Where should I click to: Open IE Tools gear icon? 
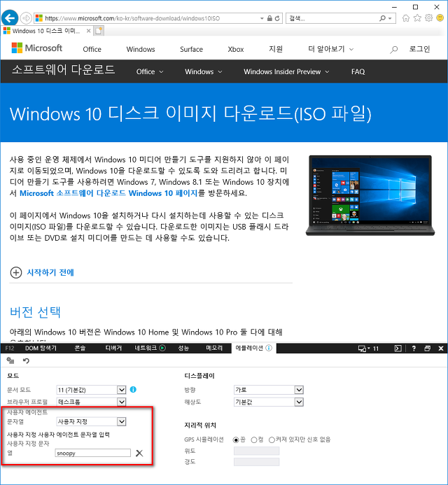tap(428, 18)
